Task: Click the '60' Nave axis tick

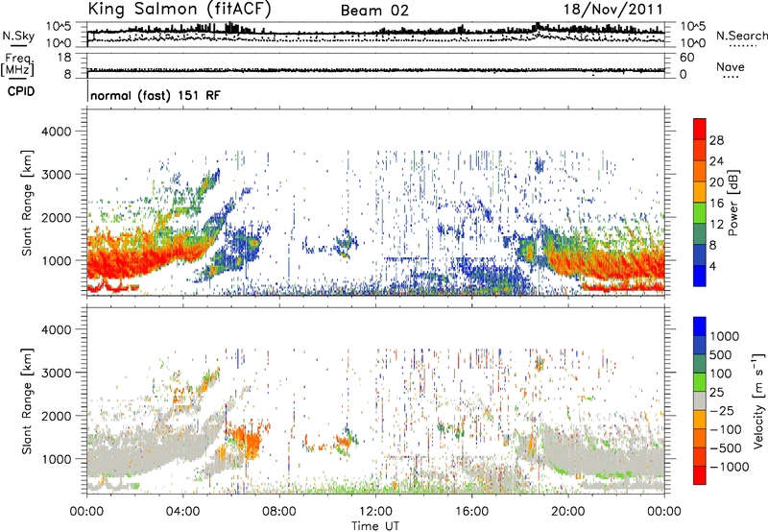Action: click(686, 58)
